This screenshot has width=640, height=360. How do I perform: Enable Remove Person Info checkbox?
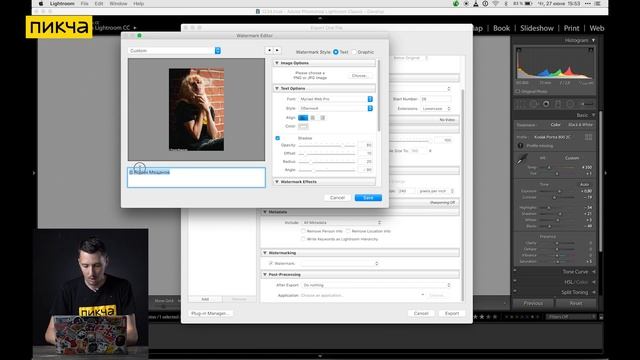point(303,231)
